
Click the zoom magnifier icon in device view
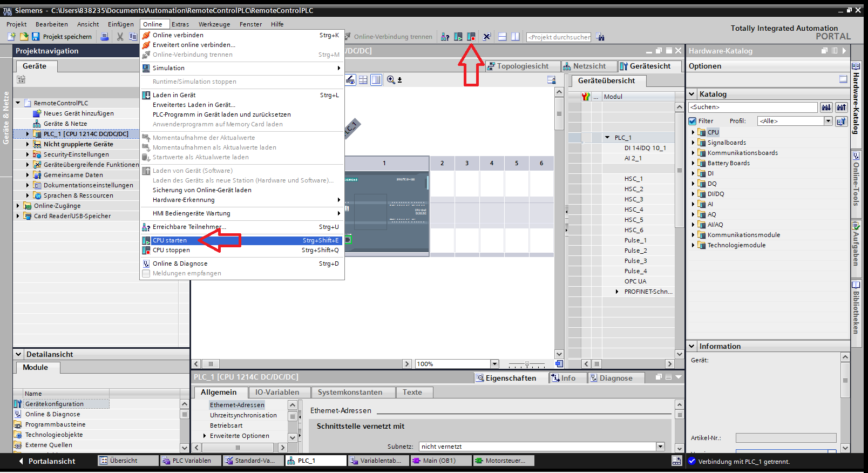[391, 80]
